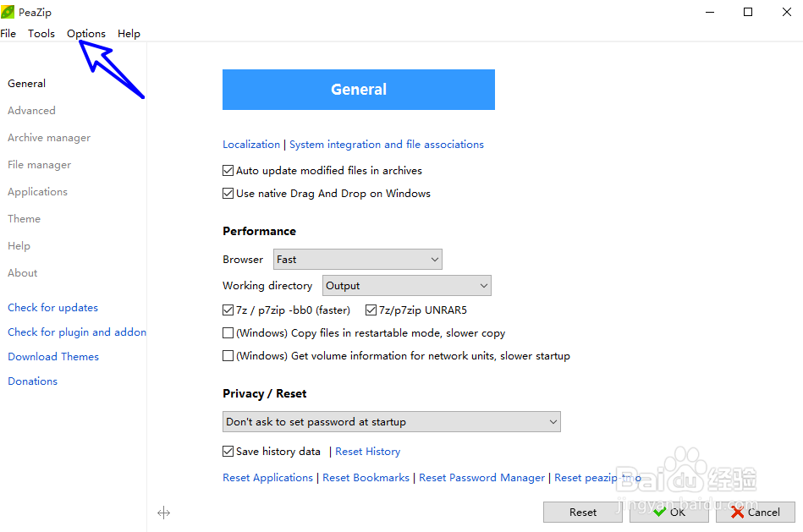This screenshot has height=532, width=803.
Task: Click Reset Bookmarks link
Action: click(x=366, y=478)
